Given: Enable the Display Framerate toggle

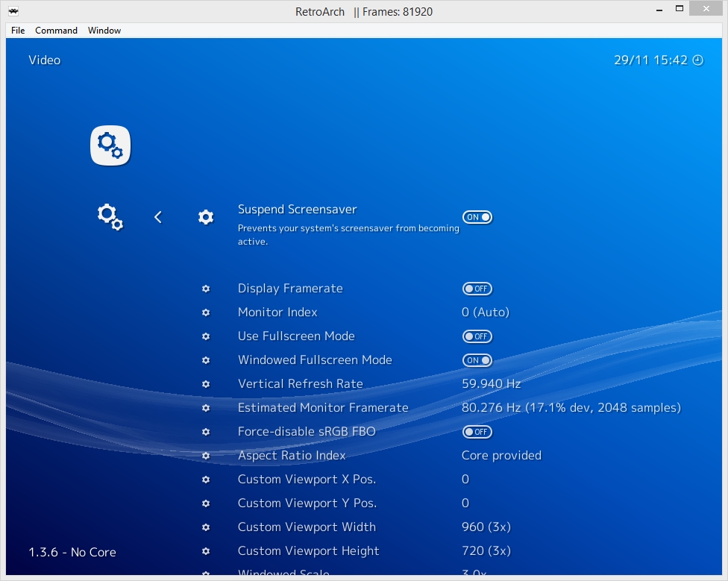Looking at the screenshot, I should point(477,289).
